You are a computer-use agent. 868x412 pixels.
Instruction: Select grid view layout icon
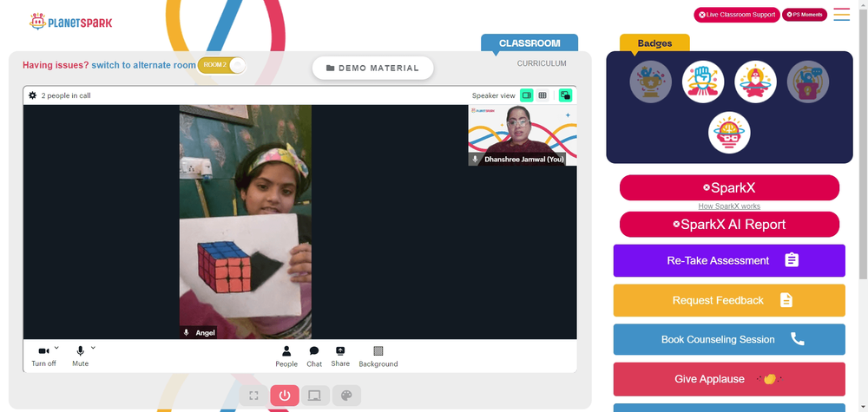click(542, 95)
